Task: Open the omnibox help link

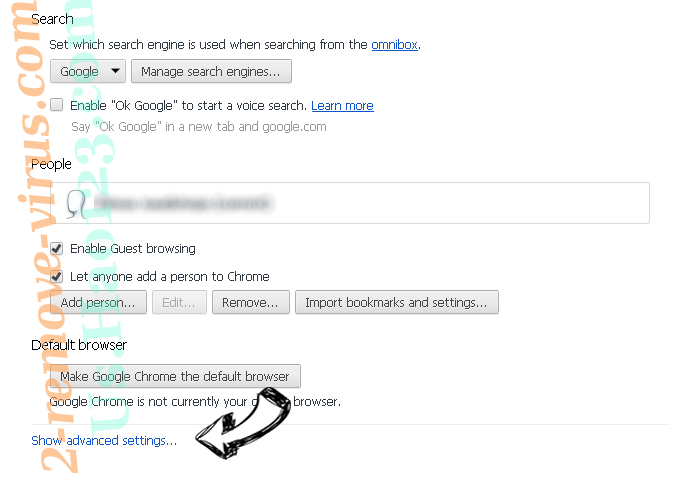Action: click(x=394, y=45)
